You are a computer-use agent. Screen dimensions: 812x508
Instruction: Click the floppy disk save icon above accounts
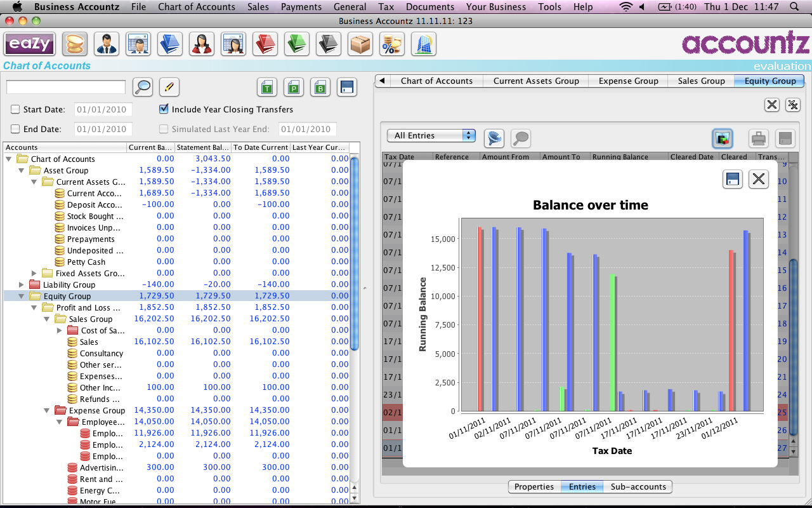(x=347, y=88)
